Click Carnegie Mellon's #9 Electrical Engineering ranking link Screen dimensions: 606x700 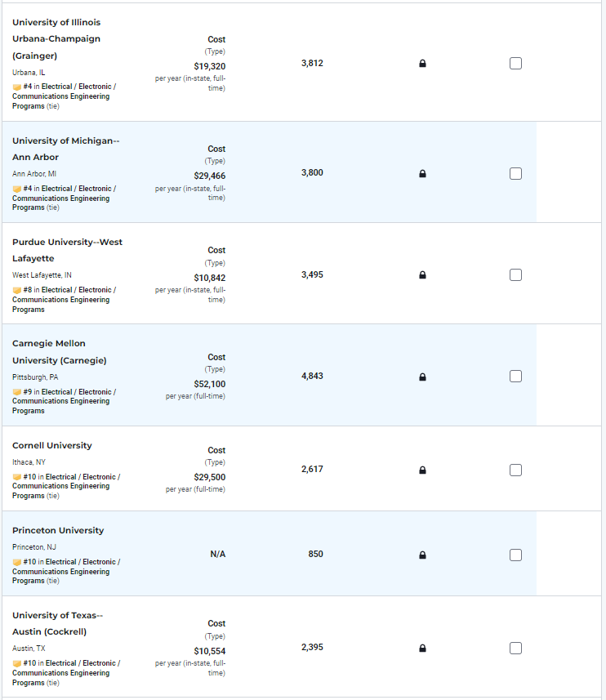click(64, 401)
